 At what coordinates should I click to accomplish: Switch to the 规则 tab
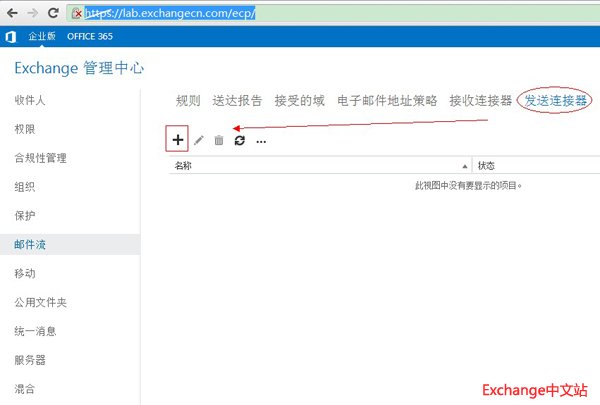188,101
